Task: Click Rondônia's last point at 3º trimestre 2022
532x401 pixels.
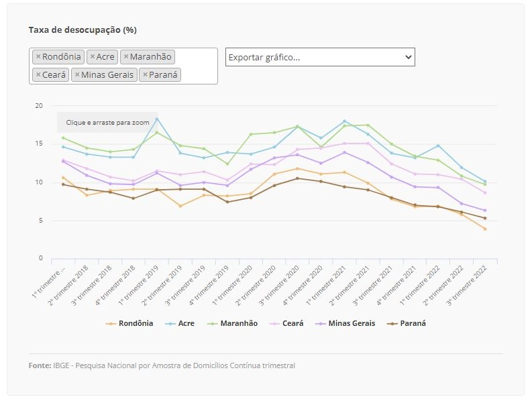Action: coord(485,229)
